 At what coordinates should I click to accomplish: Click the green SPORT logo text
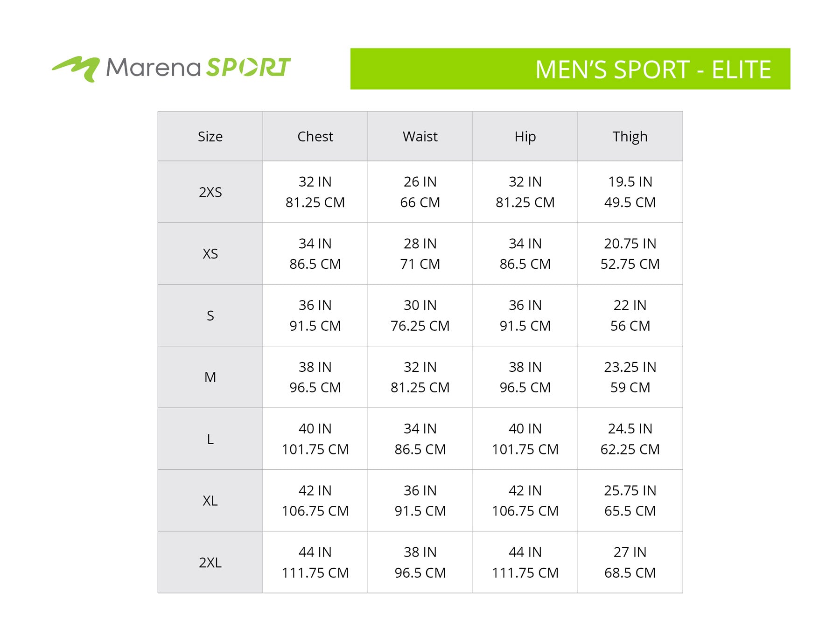pyautogui.click(x=248, y=68)
